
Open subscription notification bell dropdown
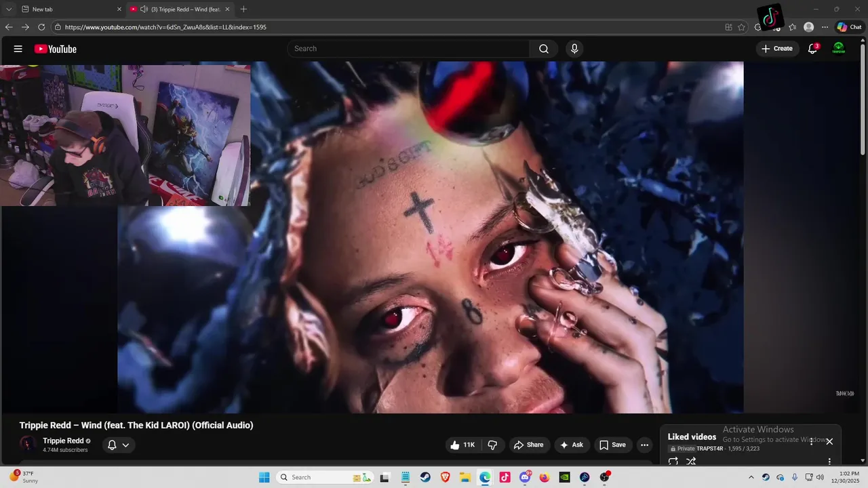[119, 445]
